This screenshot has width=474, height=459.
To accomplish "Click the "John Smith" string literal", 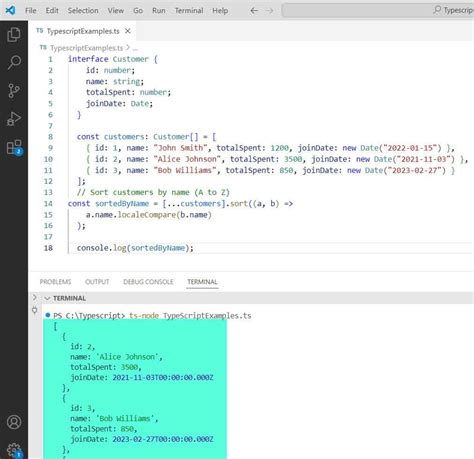I will point(180,148).
